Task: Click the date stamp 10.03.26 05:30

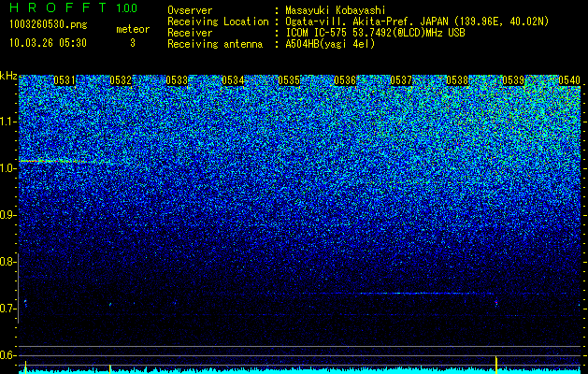Action: [48, 43]
